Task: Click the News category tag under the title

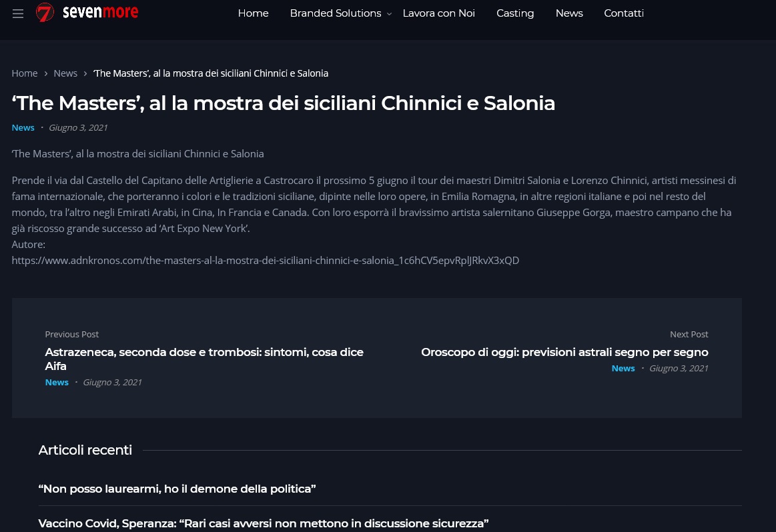Action: point(23,127)
